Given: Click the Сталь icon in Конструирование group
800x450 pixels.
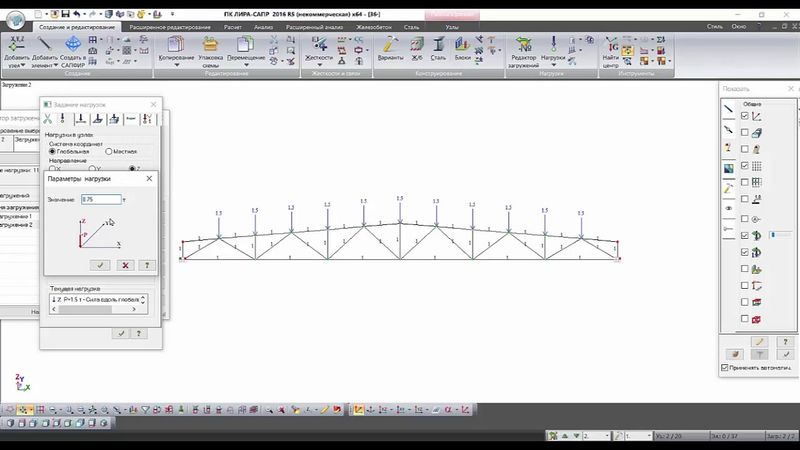Looking at the screenshot, I should click(x=437, y=46).
